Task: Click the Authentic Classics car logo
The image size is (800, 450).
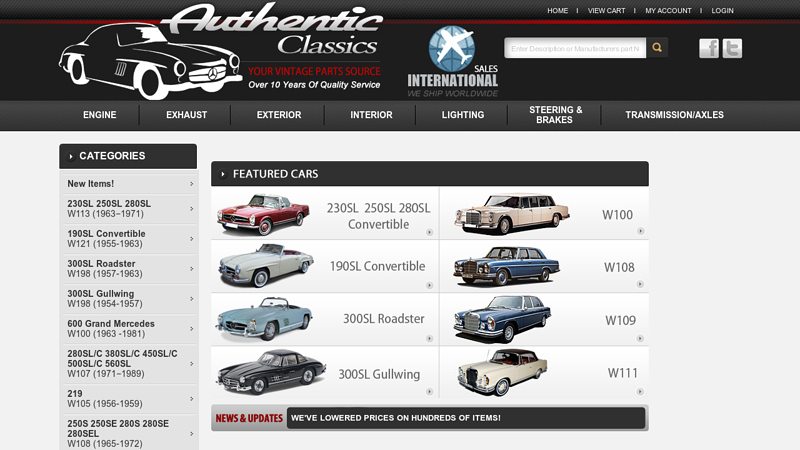Action: [220, 51]
